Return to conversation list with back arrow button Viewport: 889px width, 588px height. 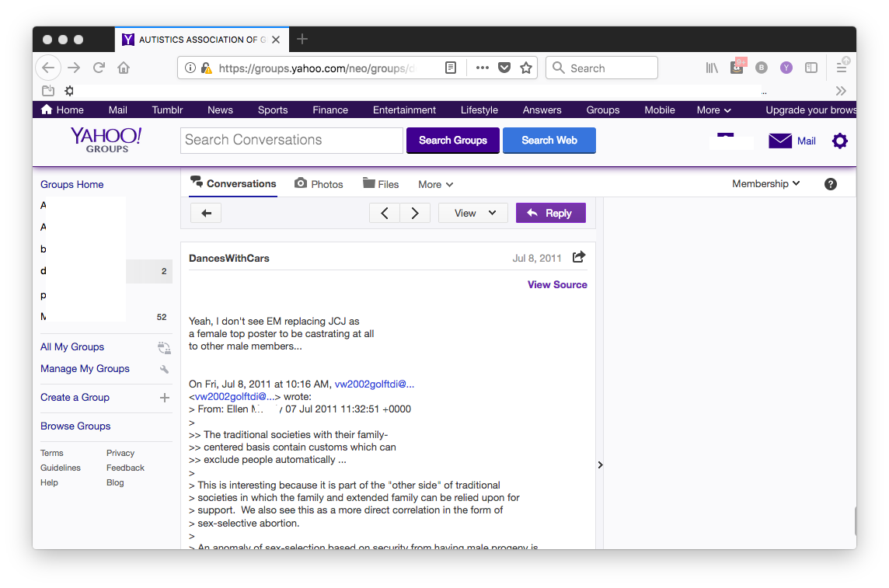coord(207,213)
